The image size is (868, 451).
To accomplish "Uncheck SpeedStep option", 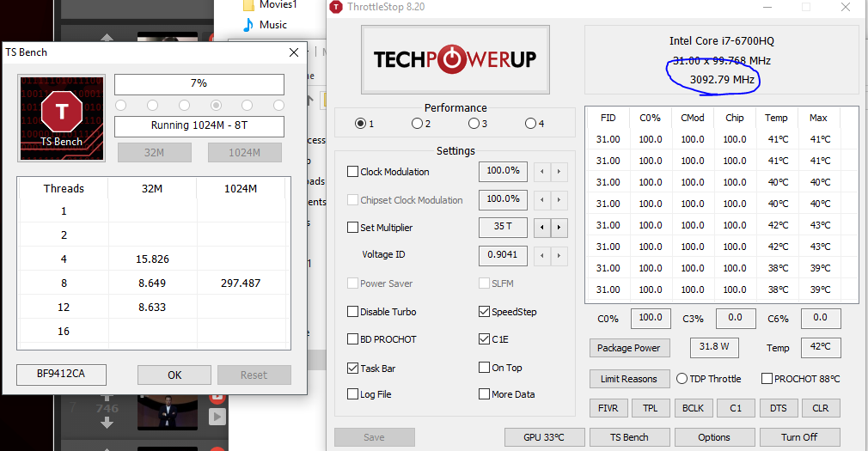I will click(485, 312).
